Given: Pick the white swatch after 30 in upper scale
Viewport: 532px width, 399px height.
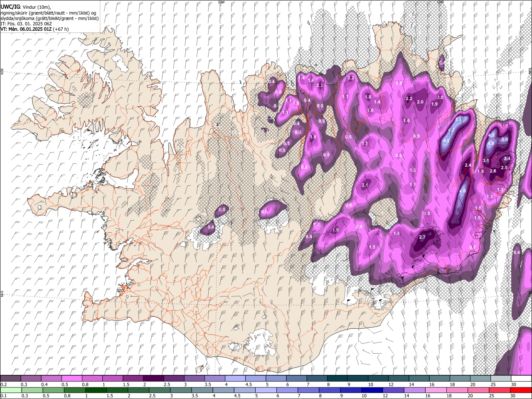Looking at the screenshot, I should [521, 379].
